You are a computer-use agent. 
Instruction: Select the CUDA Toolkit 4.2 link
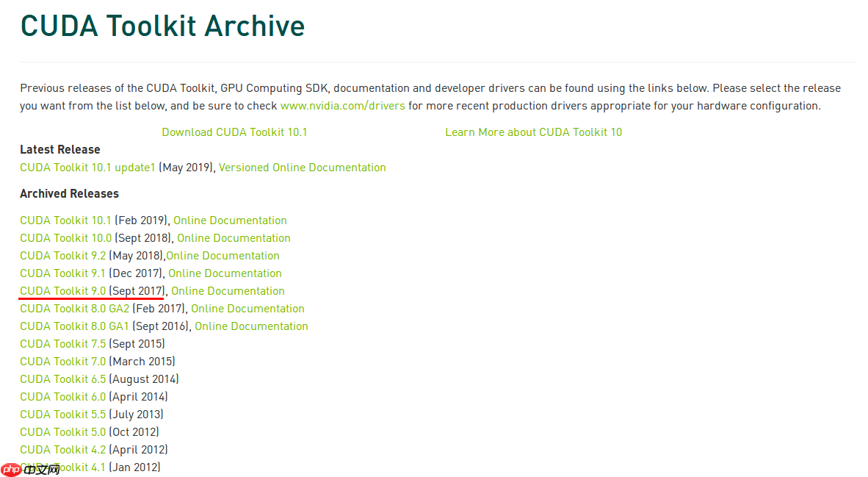62,450
